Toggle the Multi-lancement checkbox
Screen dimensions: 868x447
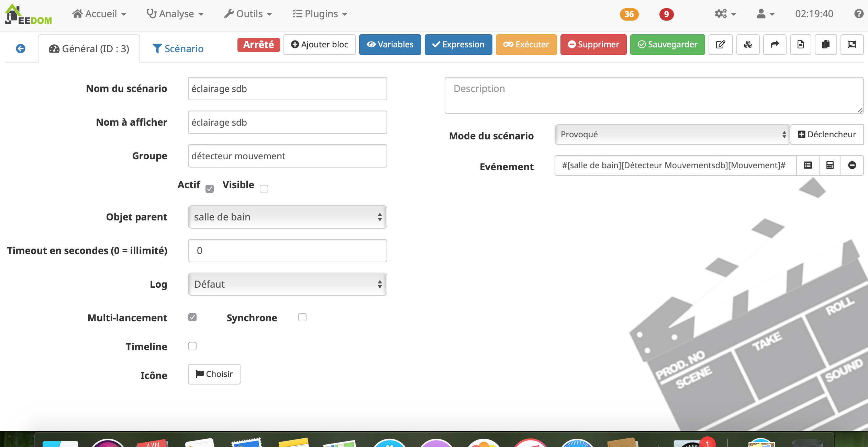[x=192, y=317]
